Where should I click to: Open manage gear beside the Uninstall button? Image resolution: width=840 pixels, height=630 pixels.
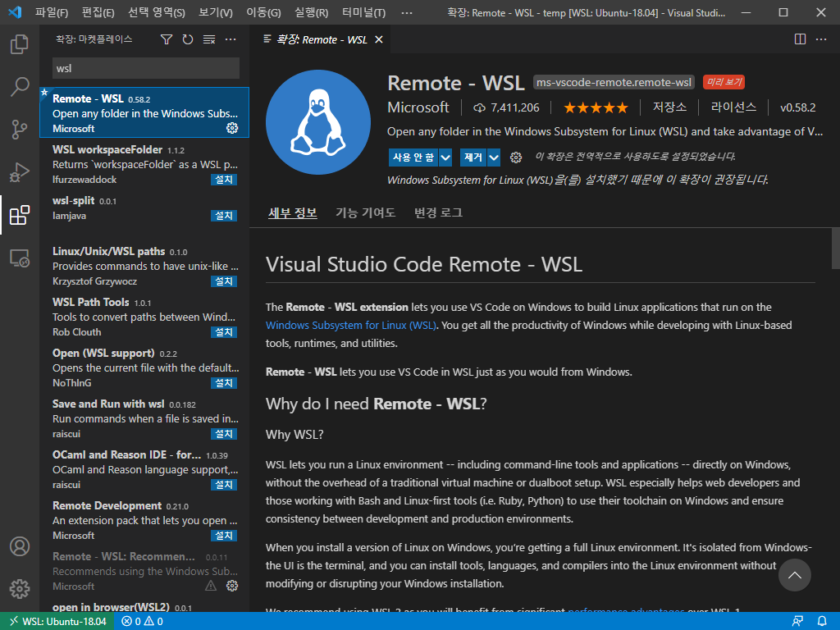pyautogui.click(x=515, y=157)
